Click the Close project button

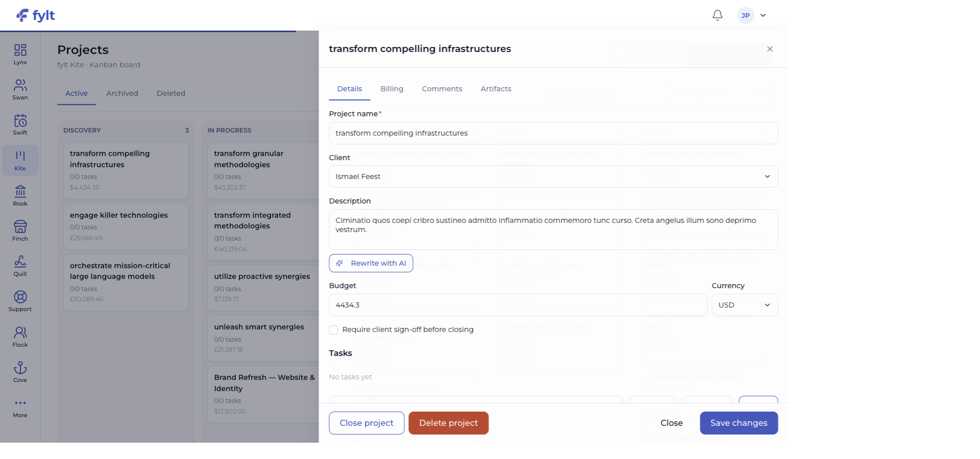click(366, 423)
